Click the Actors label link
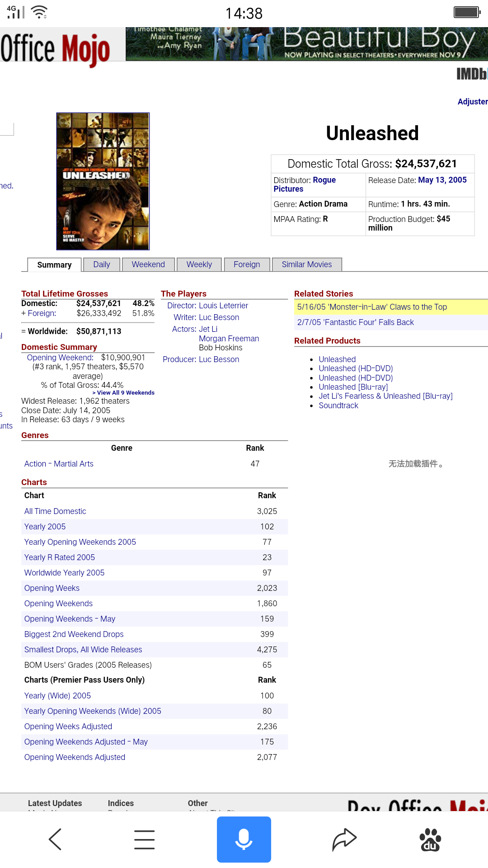 184,329
